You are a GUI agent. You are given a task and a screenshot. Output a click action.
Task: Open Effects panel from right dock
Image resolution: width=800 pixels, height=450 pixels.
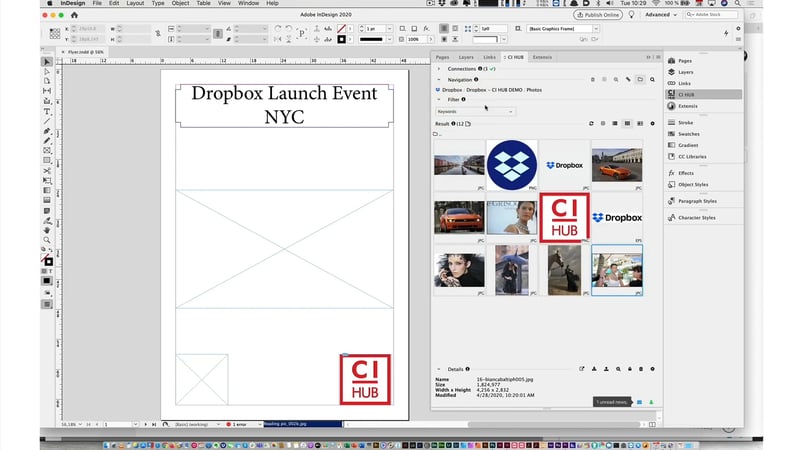(686, 173)
